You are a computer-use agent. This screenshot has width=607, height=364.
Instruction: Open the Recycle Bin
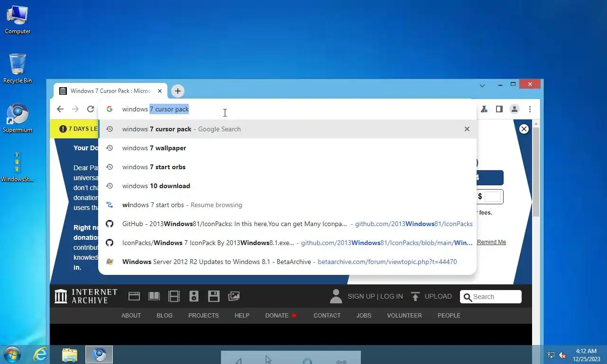click(18, 69)
